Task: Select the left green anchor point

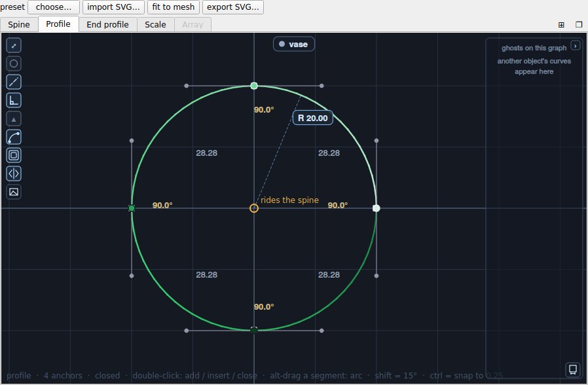Action: coord(132,208)
